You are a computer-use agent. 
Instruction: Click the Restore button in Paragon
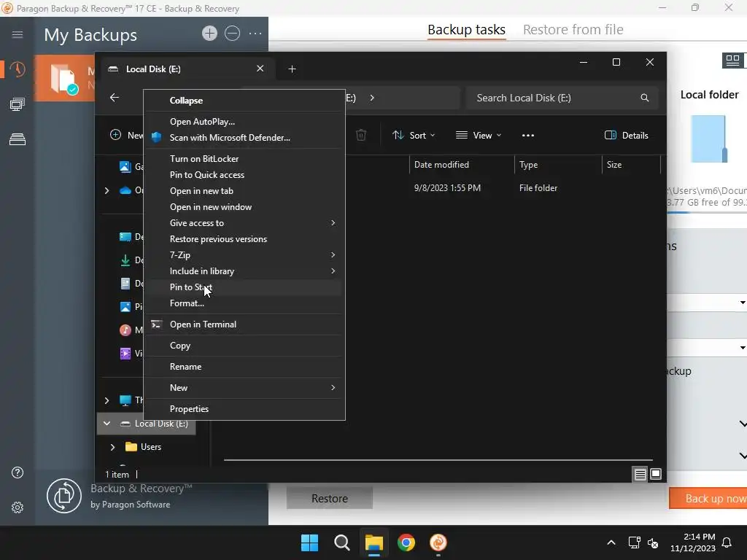(330, 498)
